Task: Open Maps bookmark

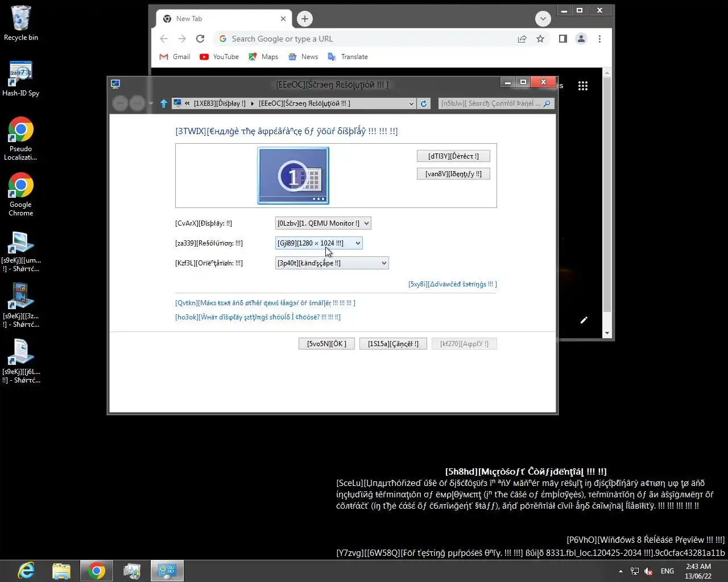Action: [263, 57]
